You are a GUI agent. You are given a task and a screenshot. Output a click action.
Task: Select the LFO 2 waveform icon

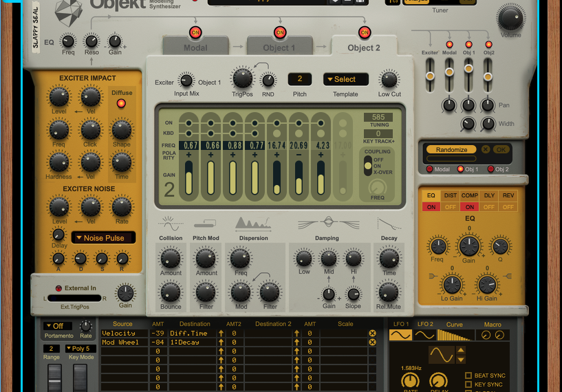click(x=424, y=336)
